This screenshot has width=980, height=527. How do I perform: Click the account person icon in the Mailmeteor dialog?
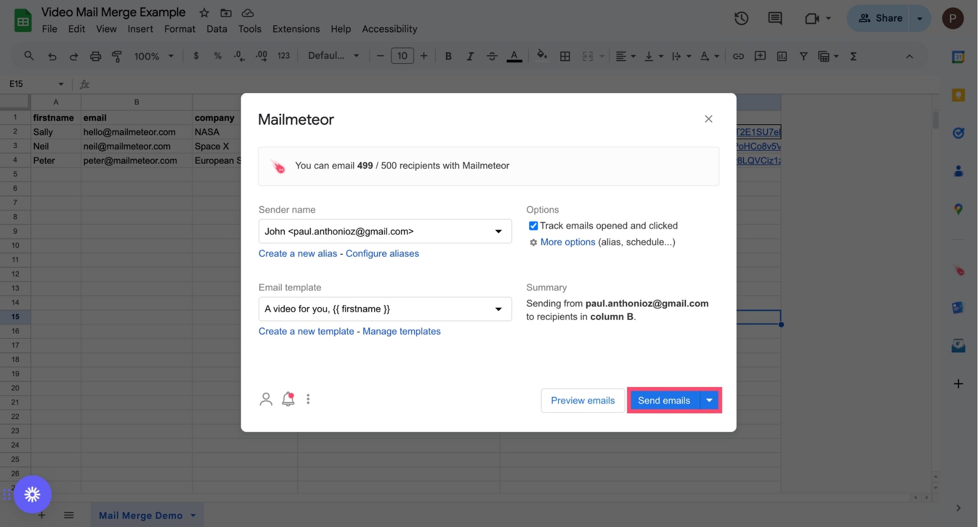(266, 399)
